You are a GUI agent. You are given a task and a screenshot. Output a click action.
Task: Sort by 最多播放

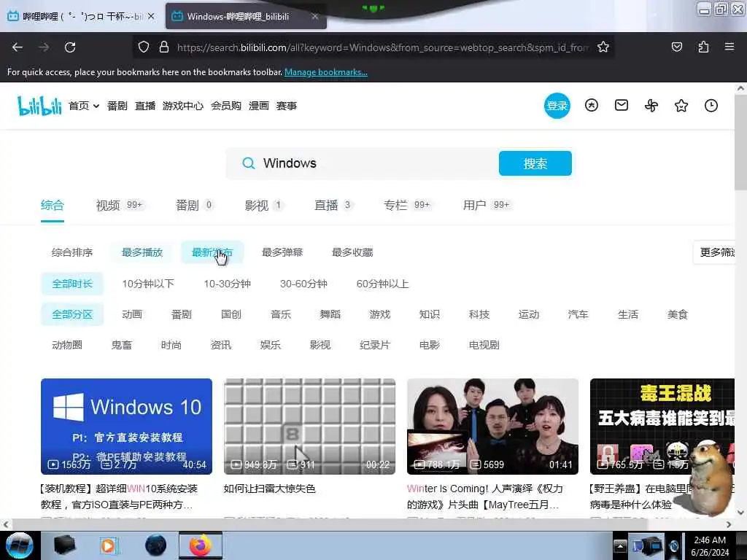click(x=142, y=252)
